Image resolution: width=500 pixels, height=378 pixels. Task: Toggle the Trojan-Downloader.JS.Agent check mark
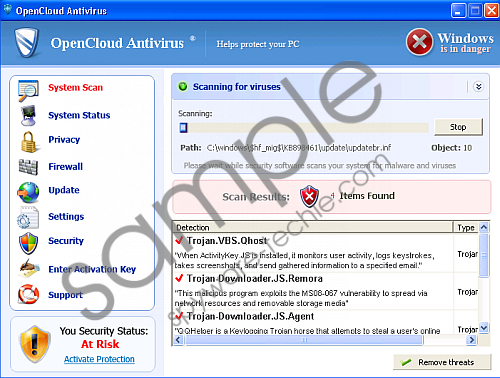pos(179,315)
